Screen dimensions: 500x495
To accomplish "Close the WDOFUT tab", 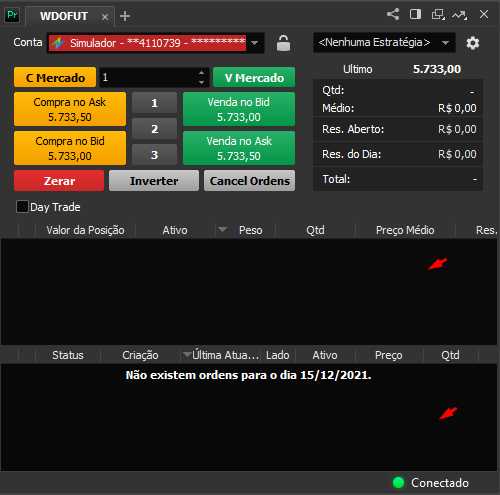I will coord(105,17).
